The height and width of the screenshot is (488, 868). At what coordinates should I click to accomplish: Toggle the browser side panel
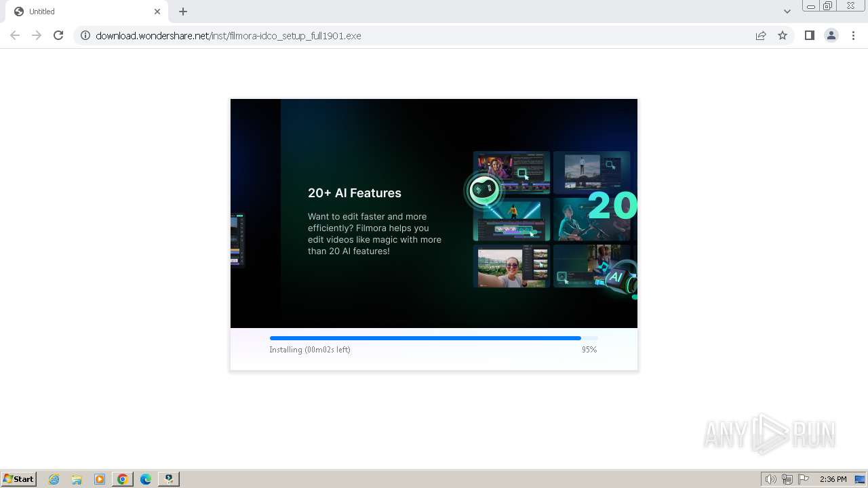click(809, 35)
